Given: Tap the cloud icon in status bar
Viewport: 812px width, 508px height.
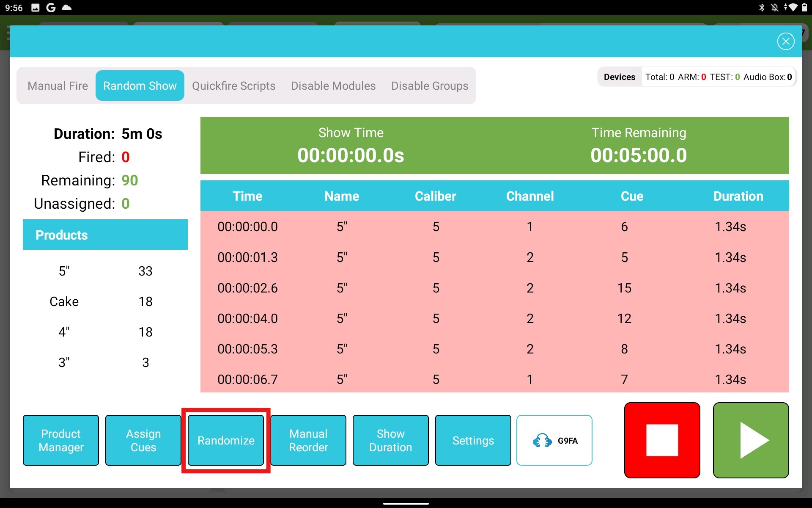Looking at the screenshot, I should tap(67, 8).
